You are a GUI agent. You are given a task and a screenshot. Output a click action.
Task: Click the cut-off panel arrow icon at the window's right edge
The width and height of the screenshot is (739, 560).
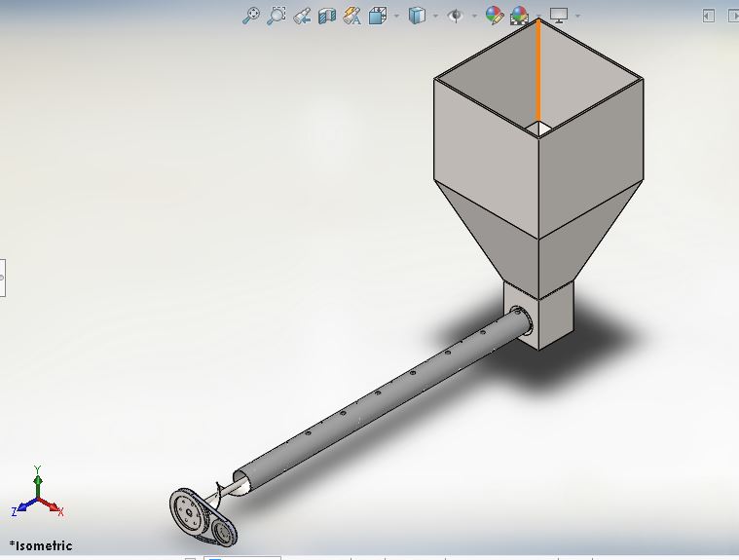(734, 16)
